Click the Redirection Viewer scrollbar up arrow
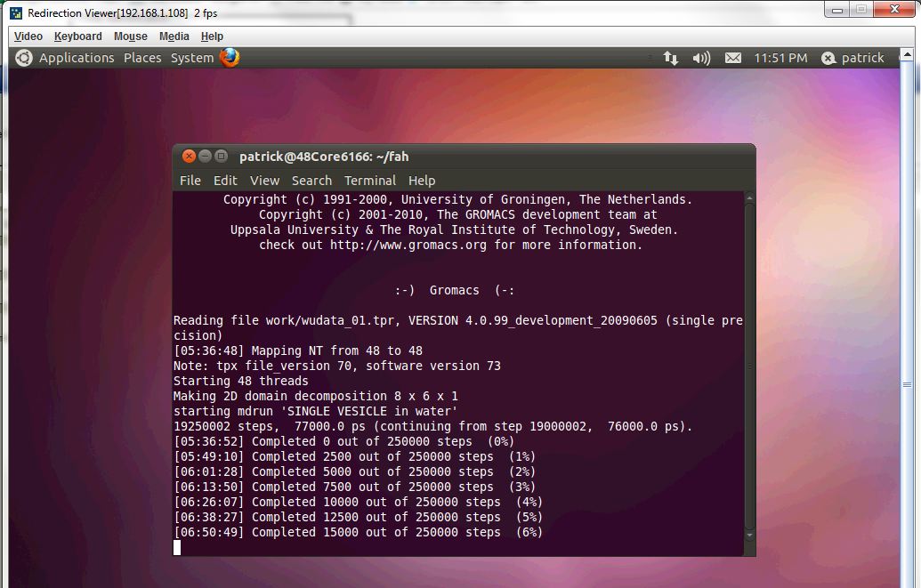Viewport: 921px width, 588px height. point(907,54)
